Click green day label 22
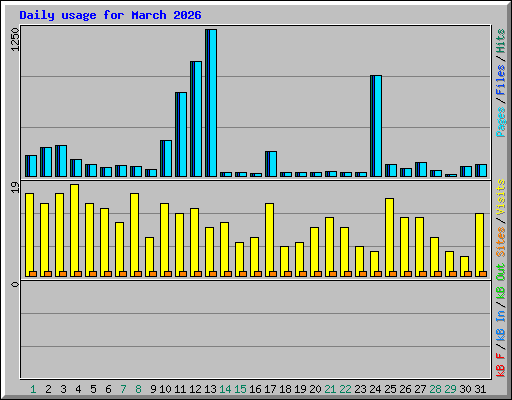The width and height of the screenshot is (512, 400). click(x=345, y=389)
